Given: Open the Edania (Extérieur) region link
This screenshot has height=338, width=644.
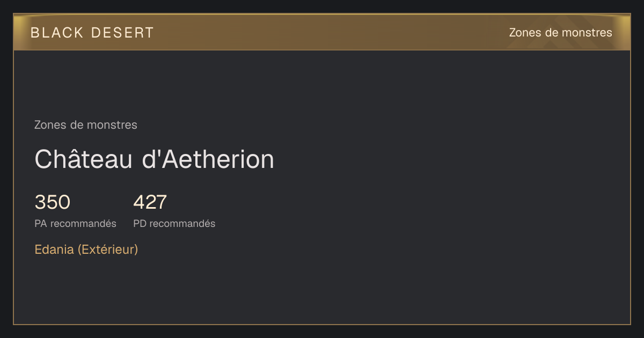Looking at the screenshot, I should coord(86,249).
